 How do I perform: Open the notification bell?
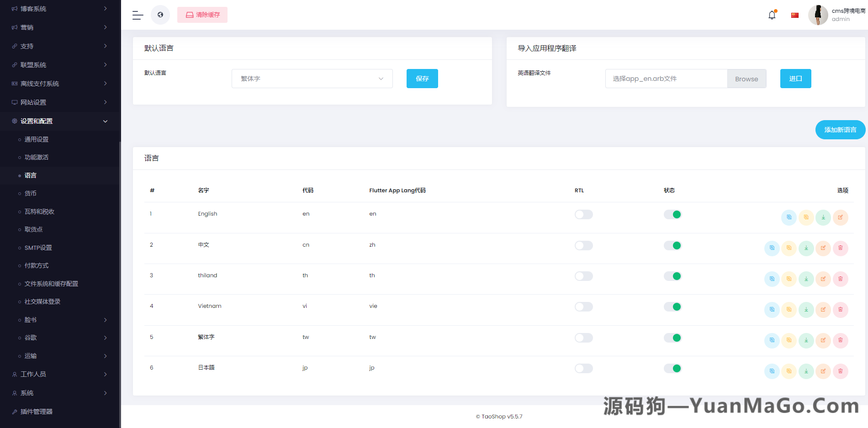click(771, 15)
